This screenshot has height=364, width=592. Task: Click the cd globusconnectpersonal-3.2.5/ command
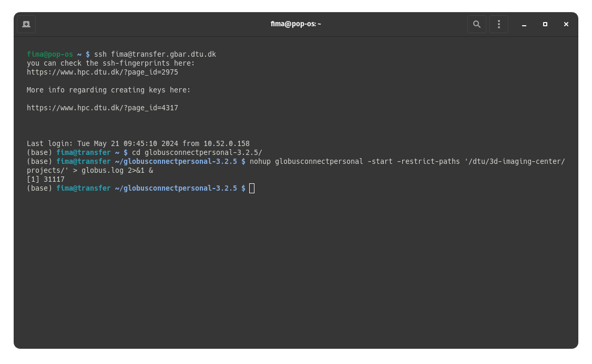197,152
